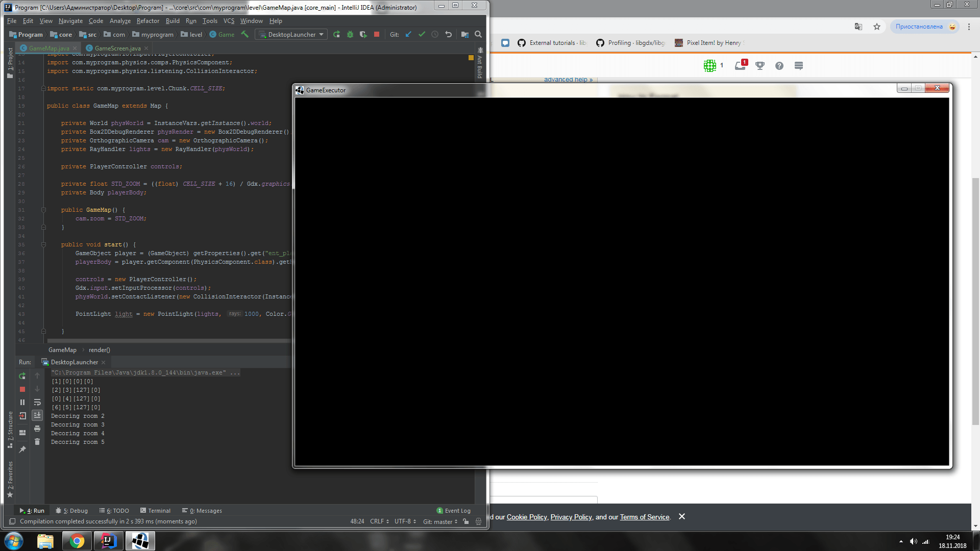This screenshot has height=551, width=980.
Task: Toggle soft-wrap in the Run console
Action: [x=37, y=403]
